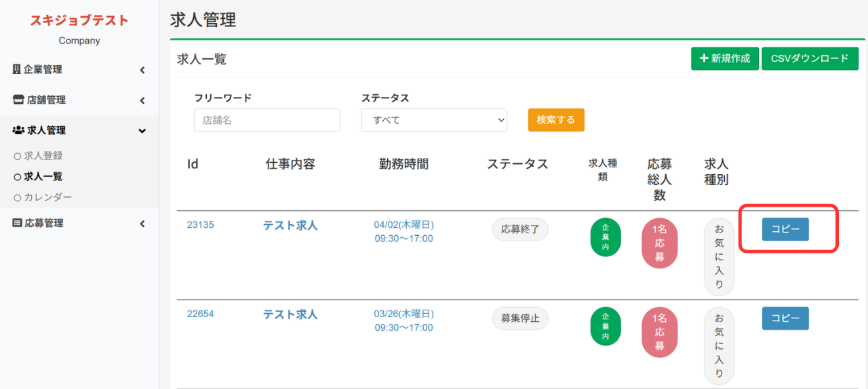Click コピー button for job 23135
868x389 pixels.
(785, 229)
